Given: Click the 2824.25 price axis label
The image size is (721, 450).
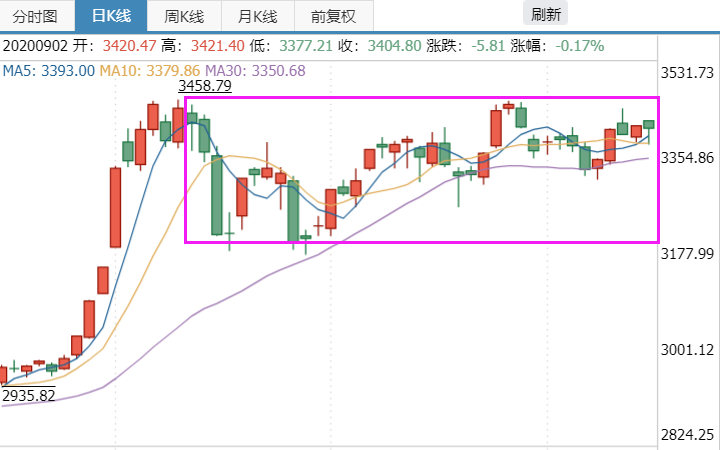Looking at the screenshot, I should (687, 434).
